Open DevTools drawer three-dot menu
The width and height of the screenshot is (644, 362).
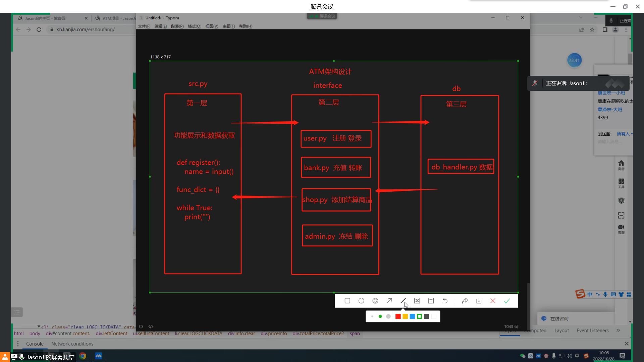[x=18, y=344]
